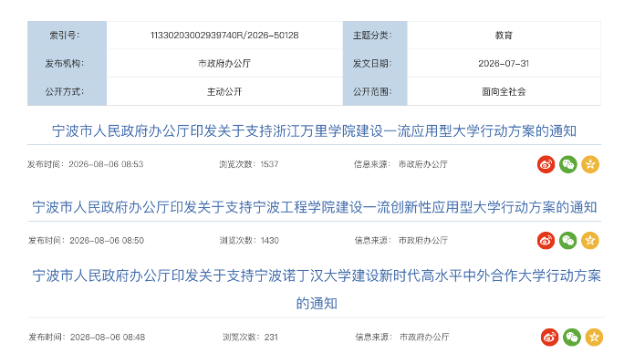Share Ningbo Engineering College notice to Weibo
The image size is (624, 364).
click(x=546, y=241)
